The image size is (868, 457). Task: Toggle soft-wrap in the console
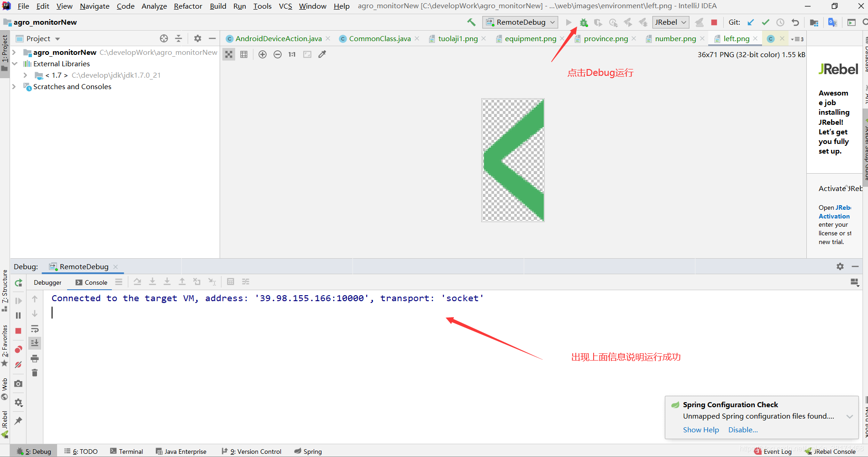tap(35, 329)
